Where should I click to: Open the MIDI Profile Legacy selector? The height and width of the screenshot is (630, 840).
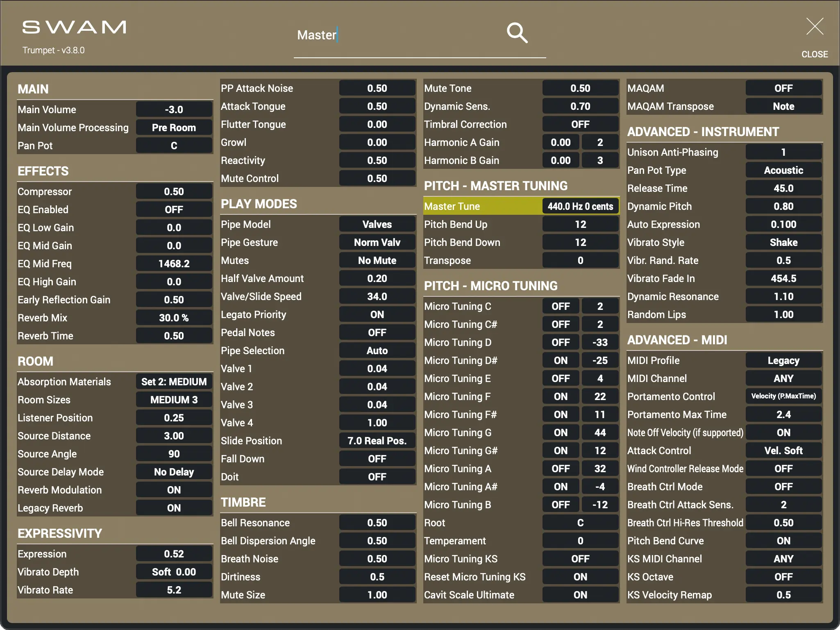click(783, 361)
